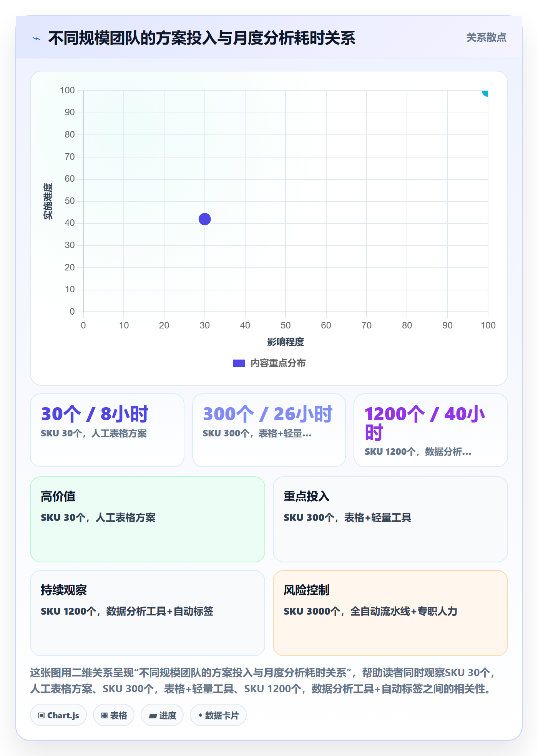
Task: Toggle the "内容重点分布" legend color swatch
Action: (239, 363)
